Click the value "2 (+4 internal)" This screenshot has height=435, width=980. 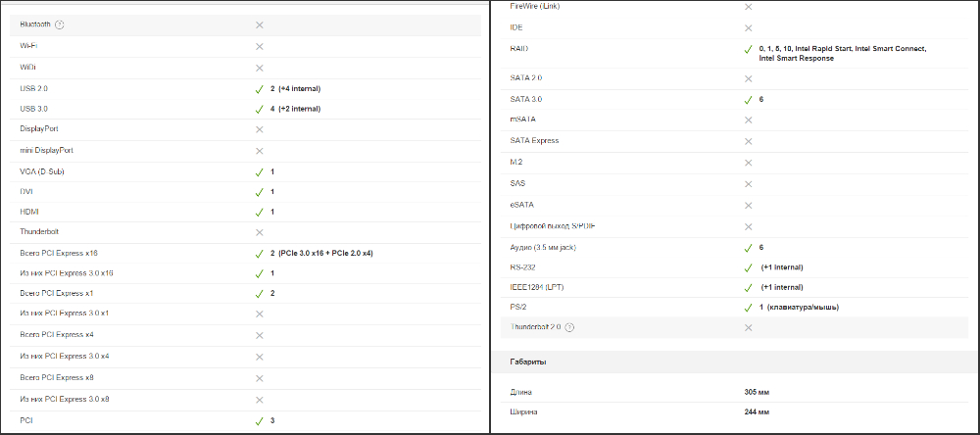(x=296, y=89)
